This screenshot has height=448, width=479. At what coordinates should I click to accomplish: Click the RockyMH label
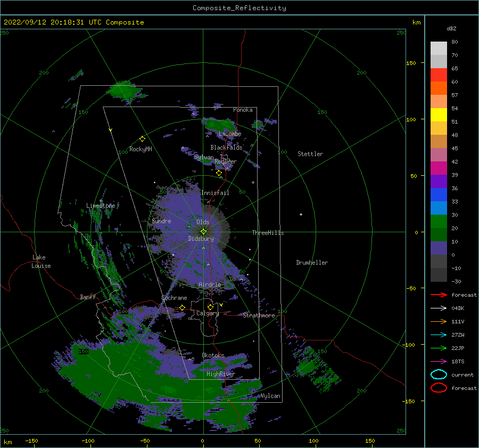tap(141, 149)
